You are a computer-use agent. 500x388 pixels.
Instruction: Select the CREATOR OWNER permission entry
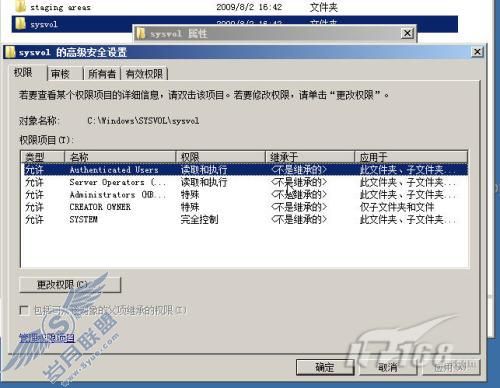coord(245,207)
